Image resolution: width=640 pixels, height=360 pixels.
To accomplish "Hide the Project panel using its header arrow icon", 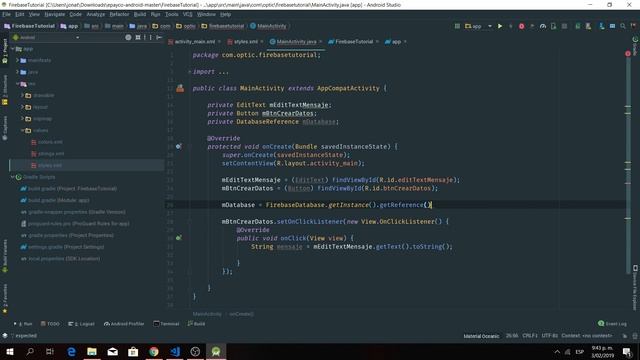I will 159,37.
